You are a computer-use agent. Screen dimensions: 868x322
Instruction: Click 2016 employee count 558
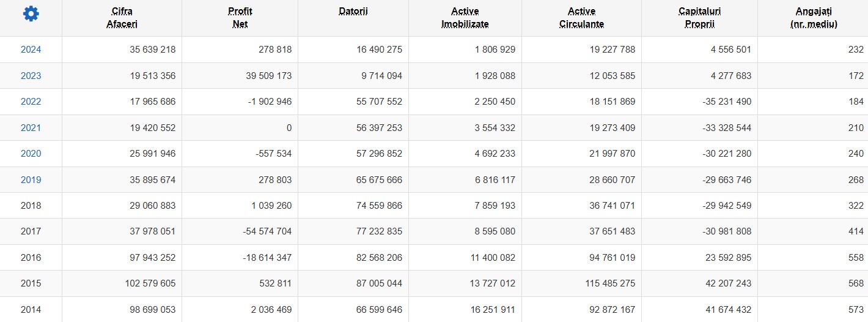(856, 258)
